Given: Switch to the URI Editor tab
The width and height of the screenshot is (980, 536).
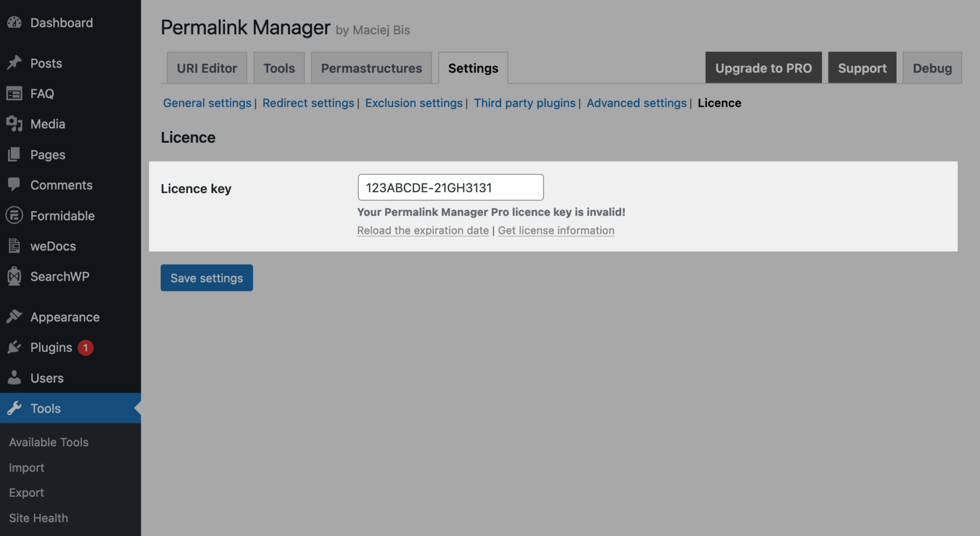Looking at the screenshot, I should tap(207, 68).
